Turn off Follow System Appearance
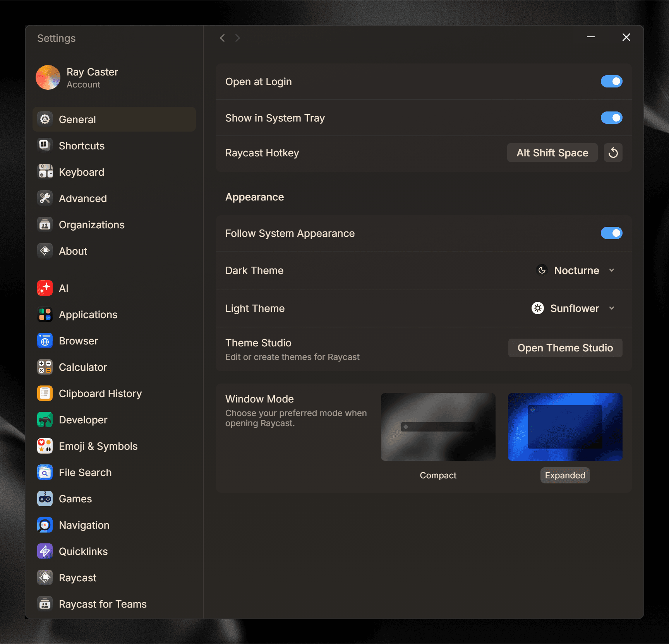The width and height of the screenshot is (669, 644). 612,233
